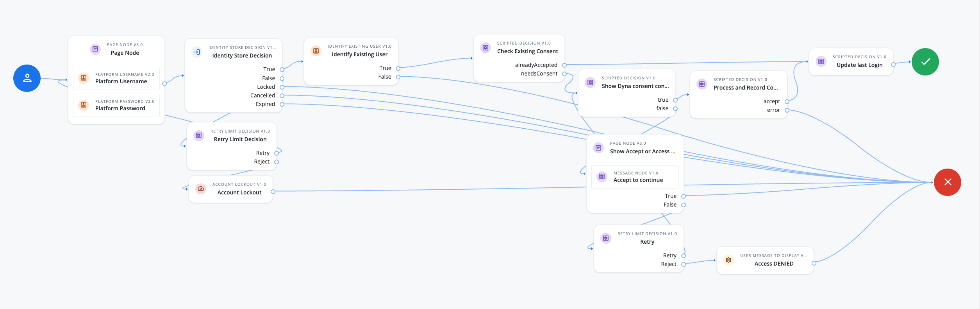Click Retry Limit Decision Retry connector
The width and height of the screenshot is (980, 309).
pos(277,153)
